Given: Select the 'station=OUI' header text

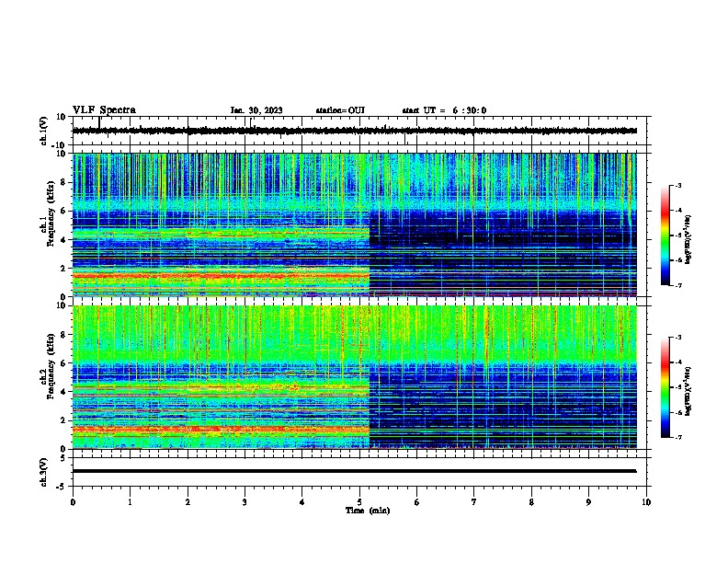Looking at the screenshot, I should click(x=340, y=110).
